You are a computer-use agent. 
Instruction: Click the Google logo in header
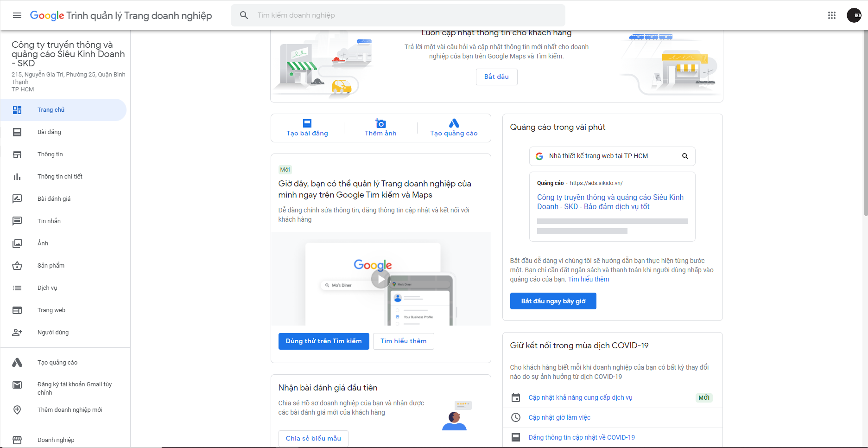pyautogui.click(x=47, y=15)
